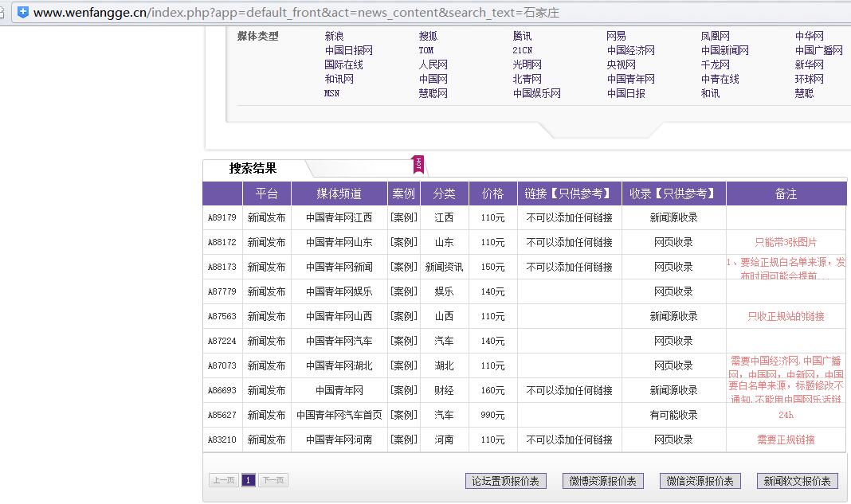
Task: Filter by 北青网
Action: 527,79
